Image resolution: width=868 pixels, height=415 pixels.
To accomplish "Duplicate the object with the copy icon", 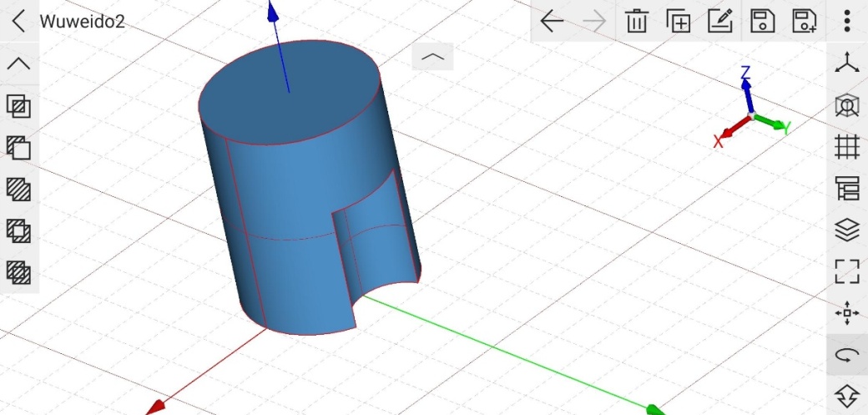I will coord(679,21).
